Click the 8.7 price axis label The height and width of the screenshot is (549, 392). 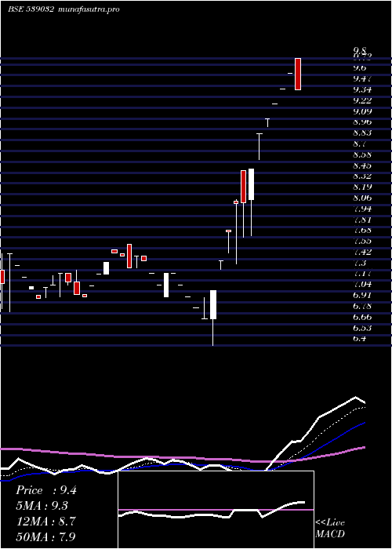(360, 144)
